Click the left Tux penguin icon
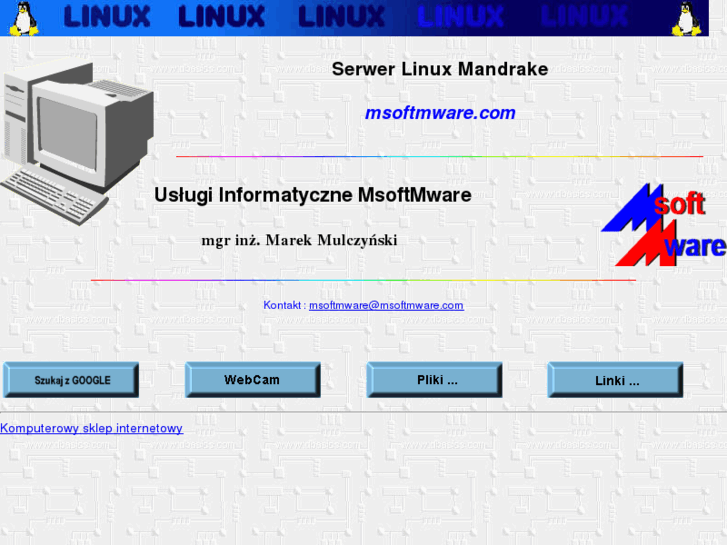The width and height of the screenshot is (727, 545). [x=24, y=19]
